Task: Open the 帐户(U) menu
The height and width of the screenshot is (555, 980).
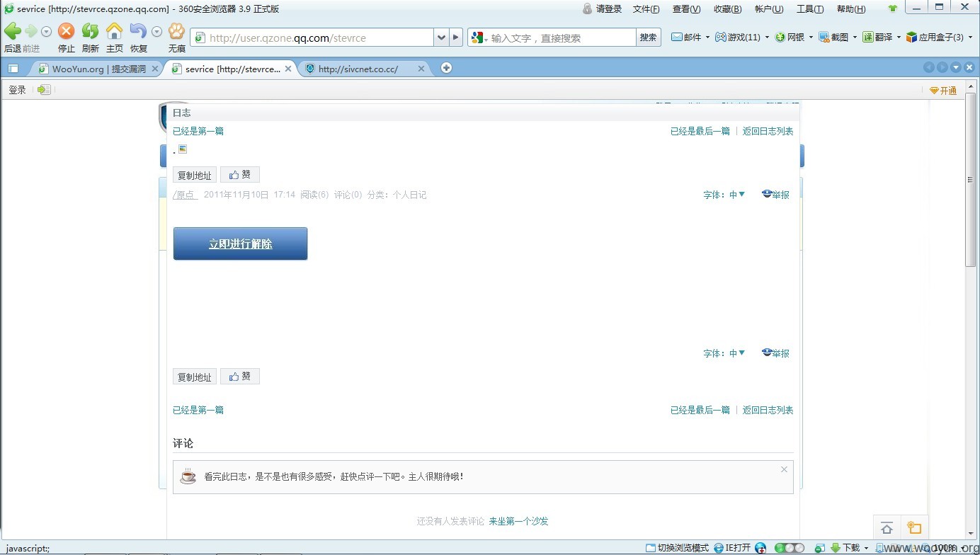Action: 769,9
